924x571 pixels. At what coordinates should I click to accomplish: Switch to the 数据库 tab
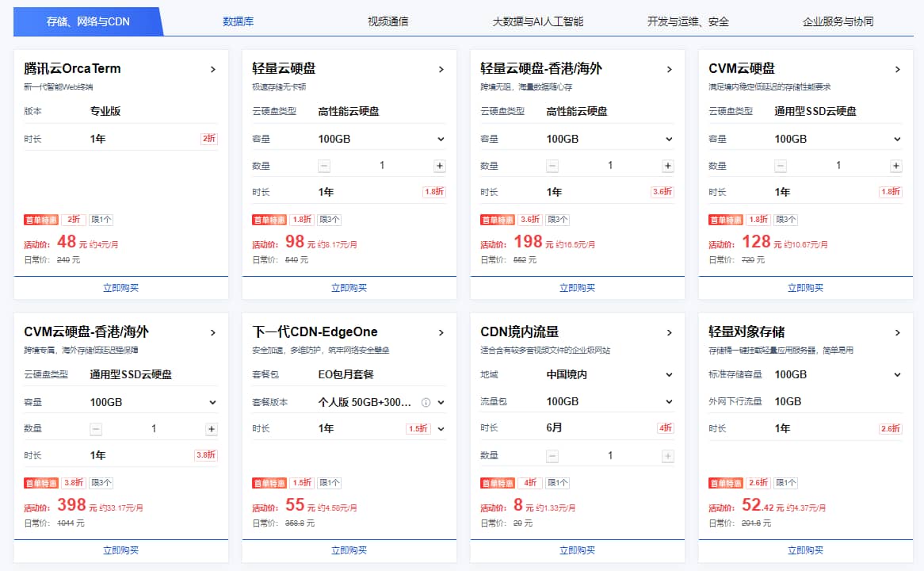tap(238, 22)
